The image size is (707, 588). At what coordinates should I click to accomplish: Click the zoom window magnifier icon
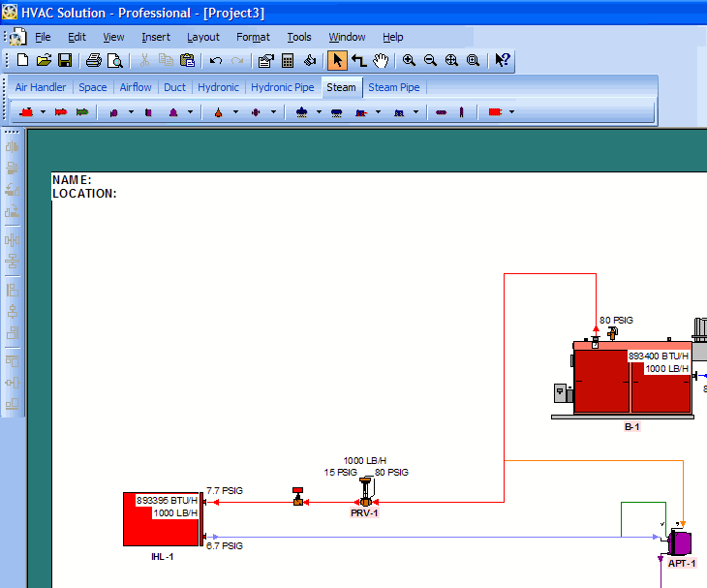[x=473, y=60]
